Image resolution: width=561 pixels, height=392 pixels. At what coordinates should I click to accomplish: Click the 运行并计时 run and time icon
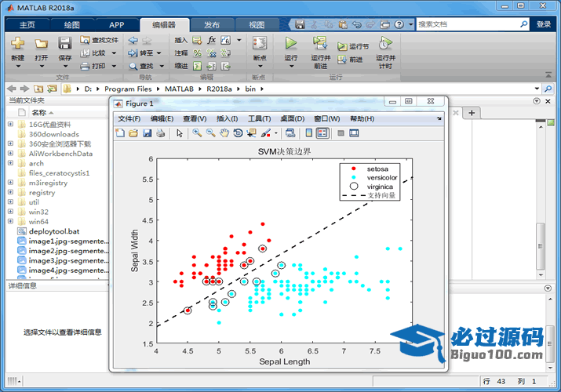(x=385, y=43)
